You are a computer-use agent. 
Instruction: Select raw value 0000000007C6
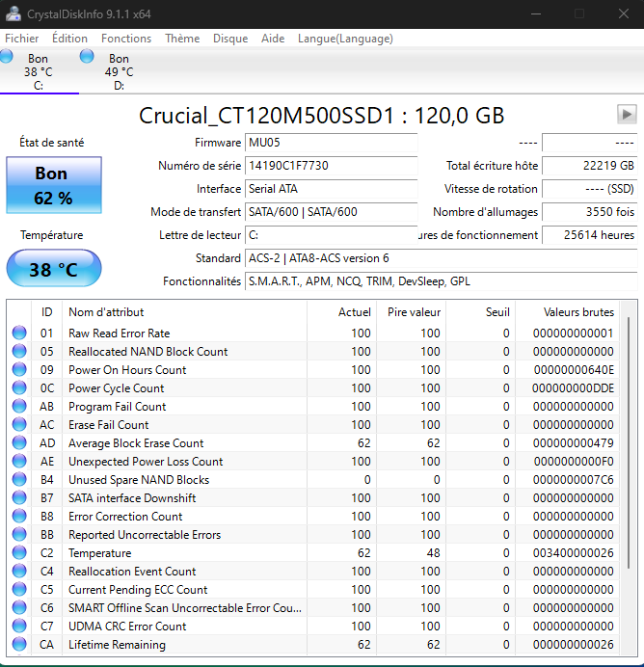pos(574,479)
